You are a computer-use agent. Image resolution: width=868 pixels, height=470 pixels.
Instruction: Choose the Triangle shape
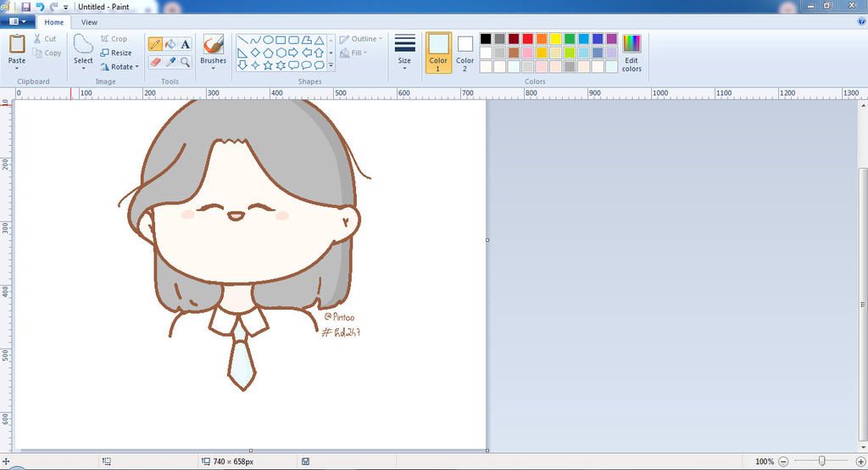click(320, 40)
